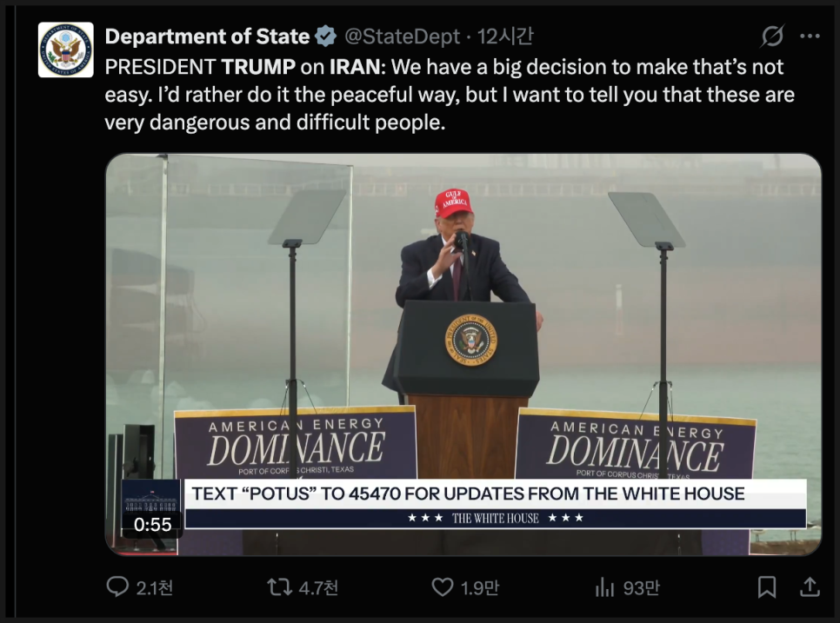This screenshot has height=623, width=840.
Task: Click the 1.9만 like count
Action: click(x=480, y=588)
